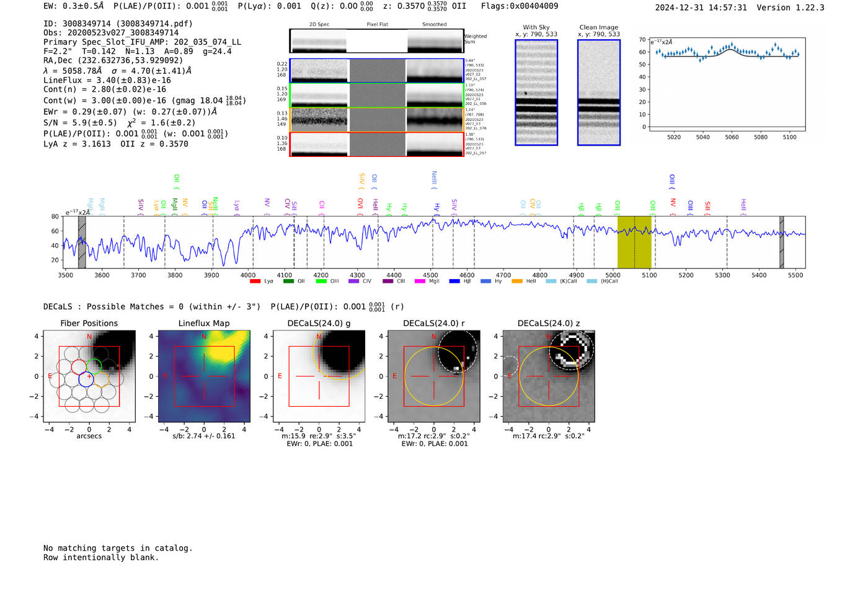Click the emission line fit plot
Image resolution: width=868 pixels, height=591 pixels.
(x=727, y=86)
